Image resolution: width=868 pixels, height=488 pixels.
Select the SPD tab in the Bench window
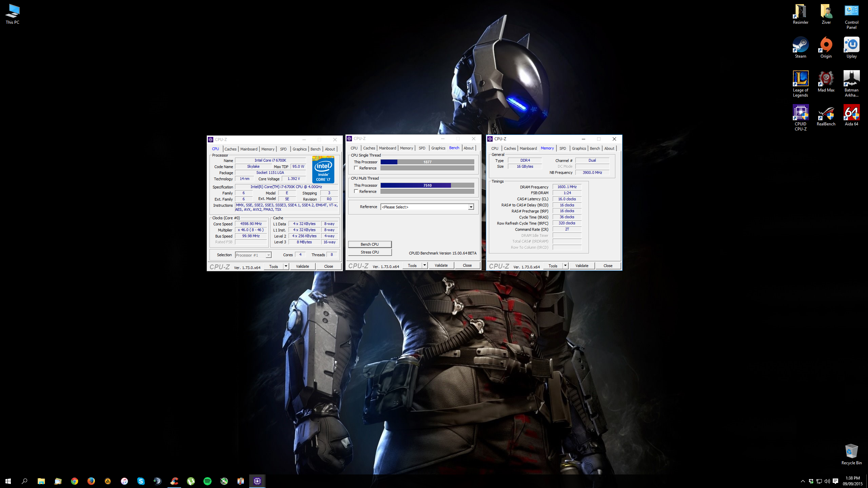coord(422,148)
